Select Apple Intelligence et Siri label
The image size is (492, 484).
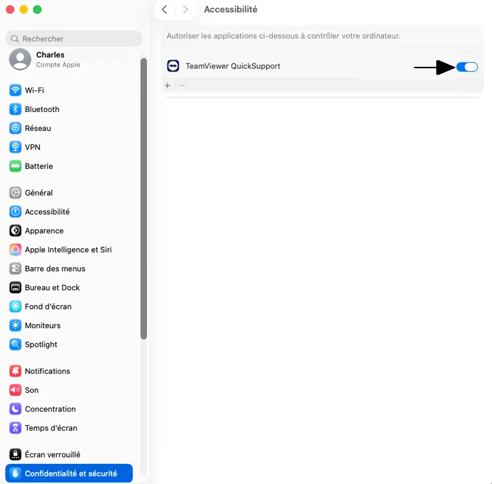pos(68,250)
